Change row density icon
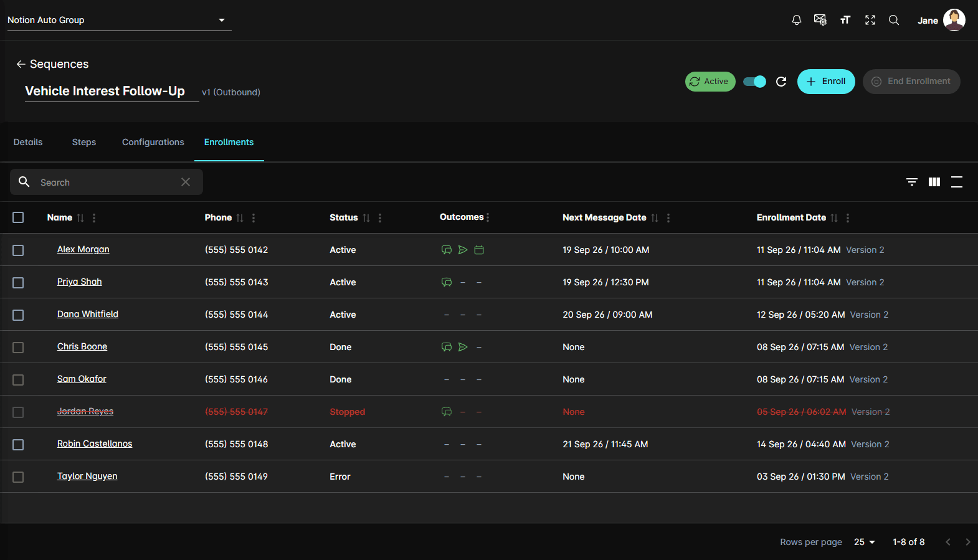Screen dimensions: 978x560 tap(957, 182)
